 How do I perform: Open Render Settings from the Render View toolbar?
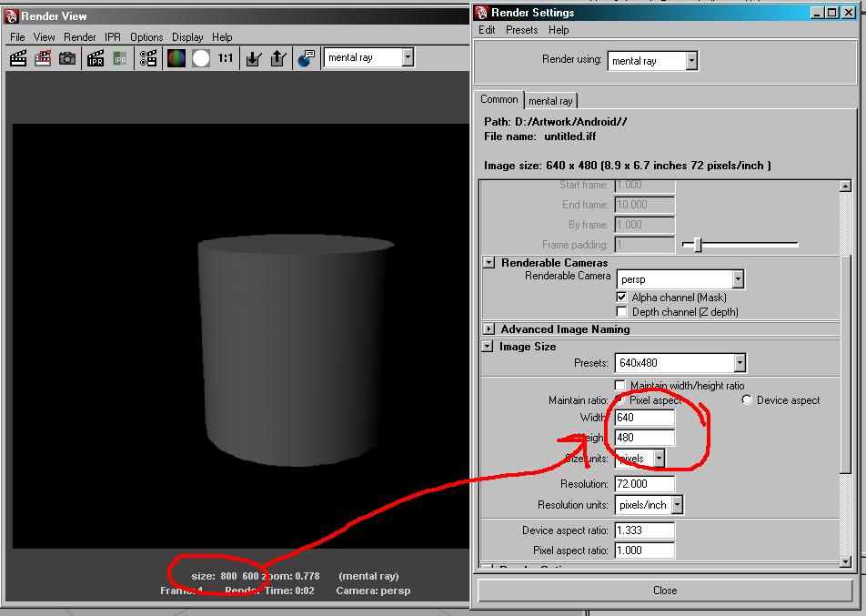click(x=148, y=58)
